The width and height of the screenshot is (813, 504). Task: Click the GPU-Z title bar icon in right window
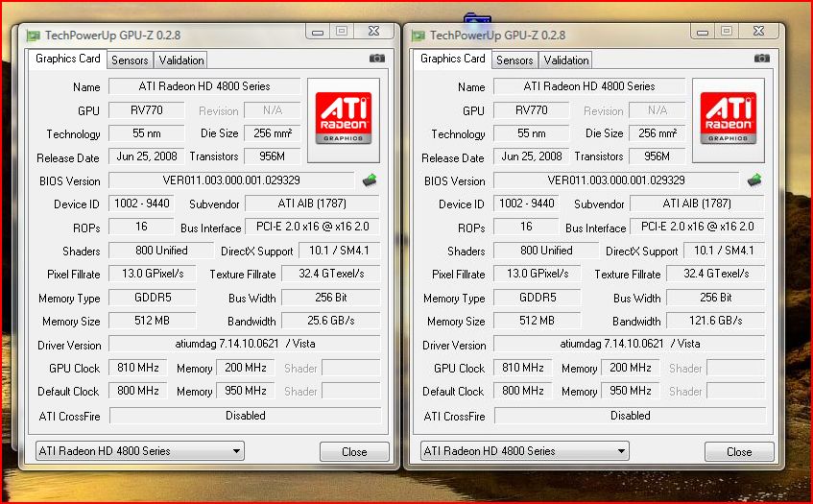coord(418,36)
